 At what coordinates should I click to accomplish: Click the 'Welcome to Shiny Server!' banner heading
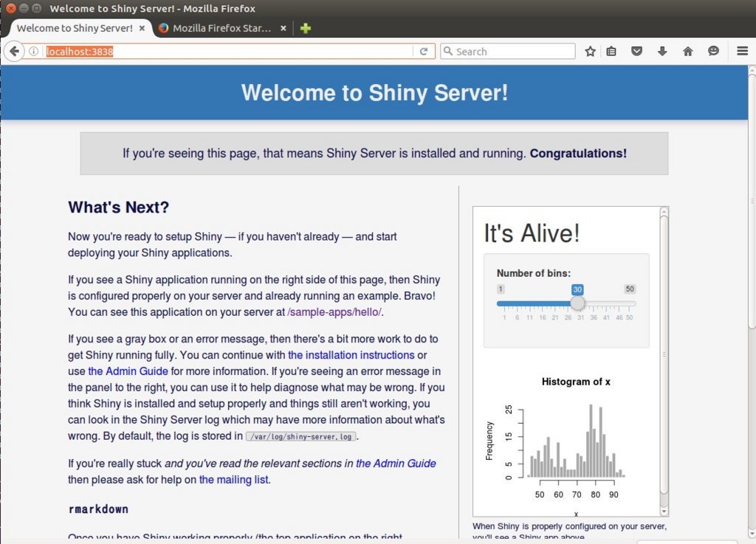point(374,92)
